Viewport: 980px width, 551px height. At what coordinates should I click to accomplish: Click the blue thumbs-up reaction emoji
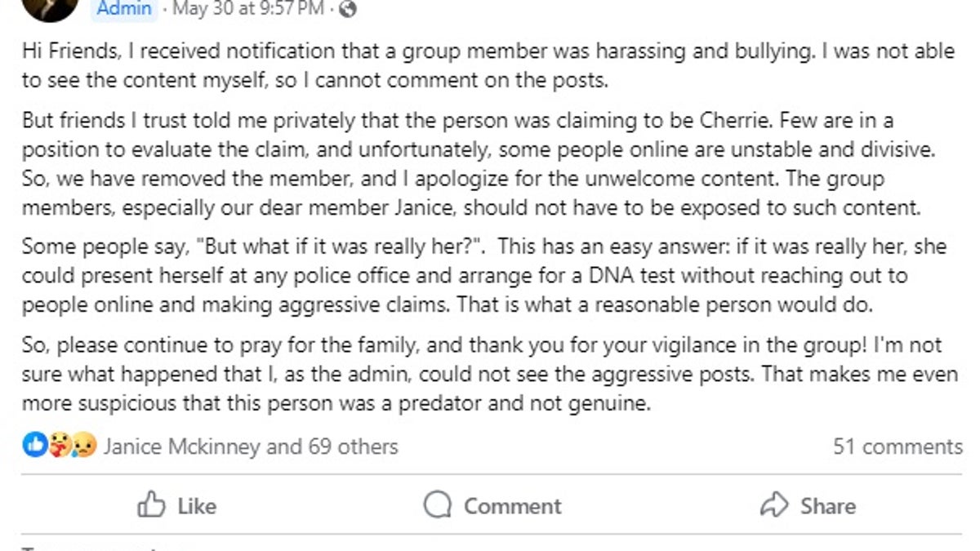coord(33,447)
